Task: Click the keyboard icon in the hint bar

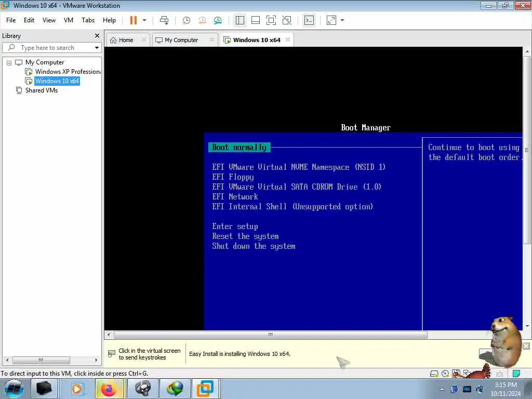Action: pos(112,353)
